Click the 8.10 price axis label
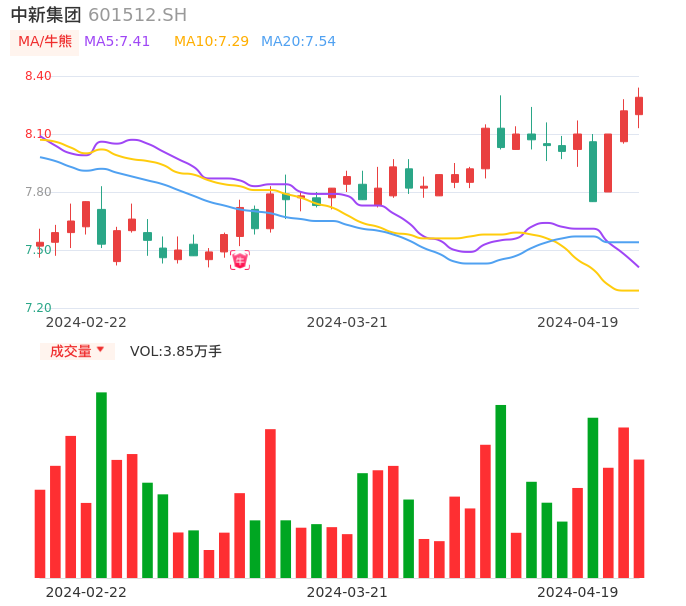The width and height of the screenshot is (686, 606). click(x=38, y=134)
